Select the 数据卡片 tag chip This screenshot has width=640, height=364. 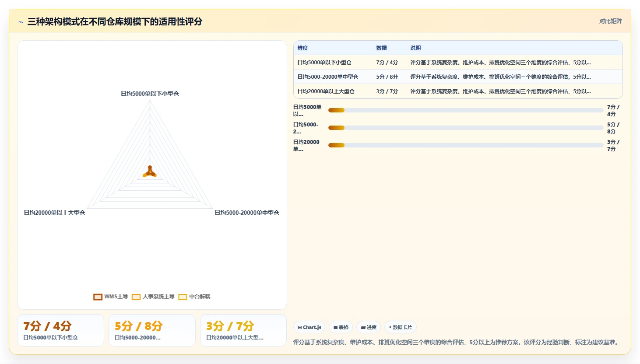point(400,327)
